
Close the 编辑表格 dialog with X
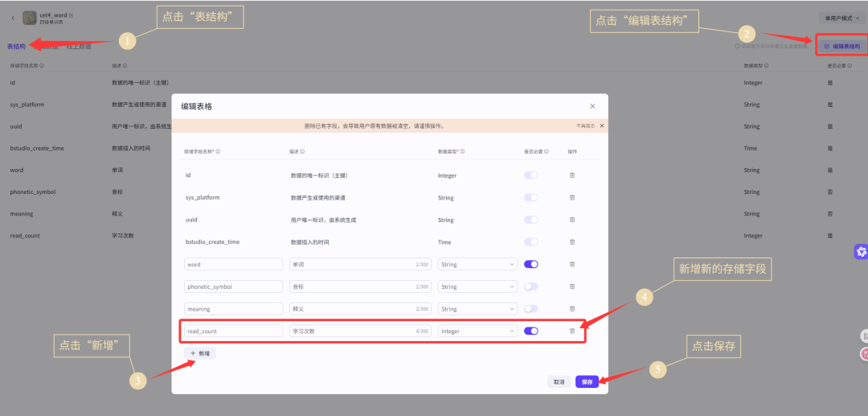click(x=592, y=106)
